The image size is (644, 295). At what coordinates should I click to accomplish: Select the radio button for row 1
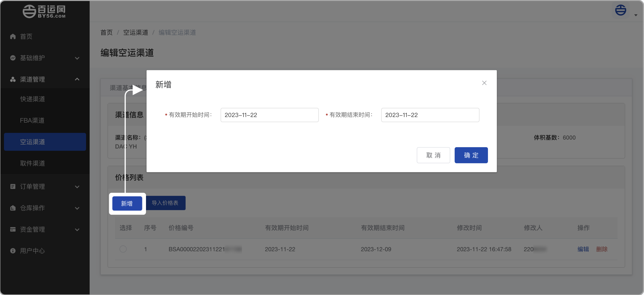[x=123, y=249]
